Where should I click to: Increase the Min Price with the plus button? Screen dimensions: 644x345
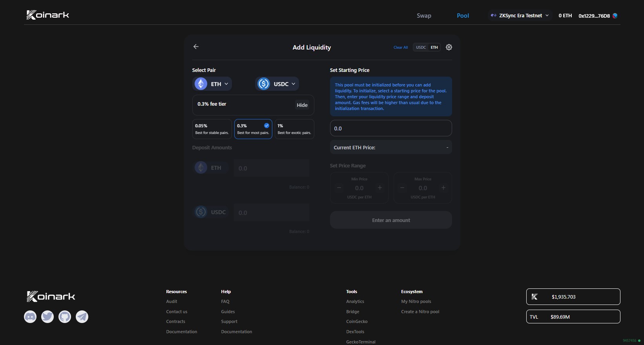[x=379, y=188]
